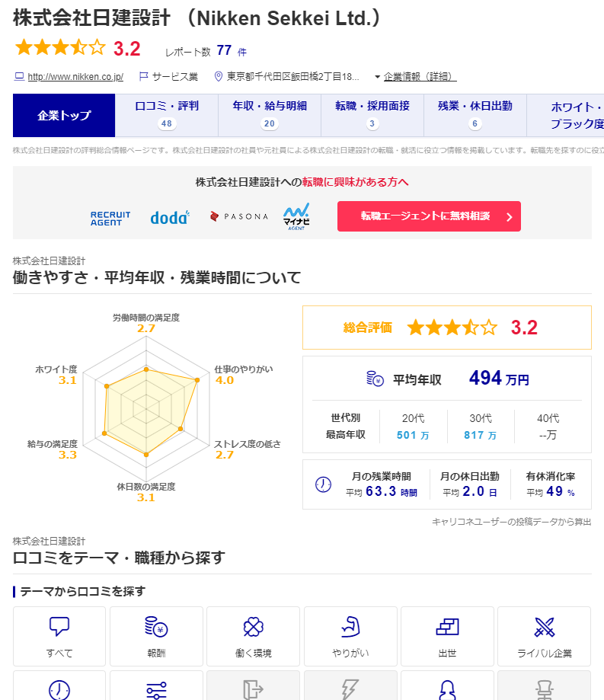This screenshot has width=604, height=700.
Task: Click the 30代 highest salary 817 万
Action: click(x=481, y=435)
